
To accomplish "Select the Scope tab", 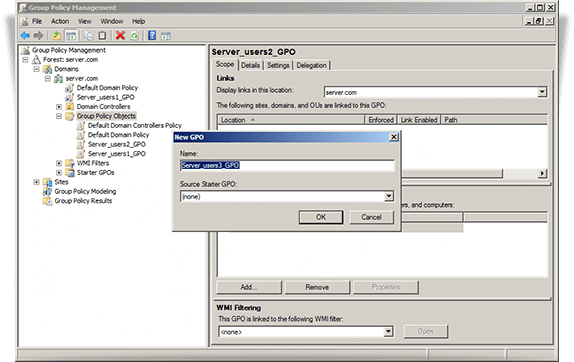I will (225, 64).
